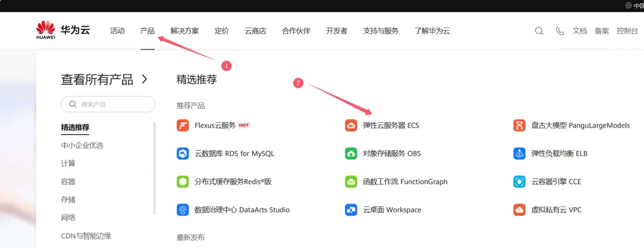
Task: Select the 存储 category
Action: [x=68, y=199]
